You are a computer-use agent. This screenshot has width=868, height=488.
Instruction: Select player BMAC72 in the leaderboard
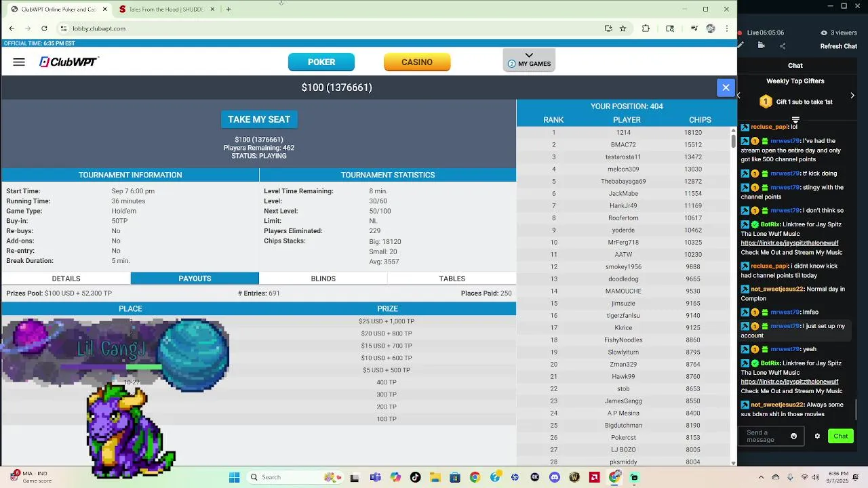[x=623, y=145]
